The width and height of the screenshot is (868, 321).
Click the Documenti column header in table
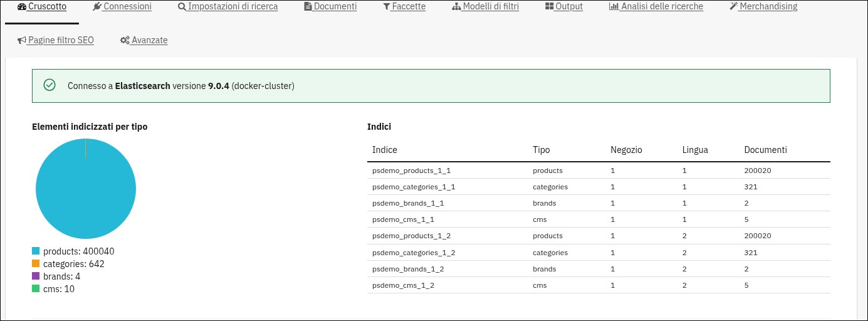(x=765, y=150)
